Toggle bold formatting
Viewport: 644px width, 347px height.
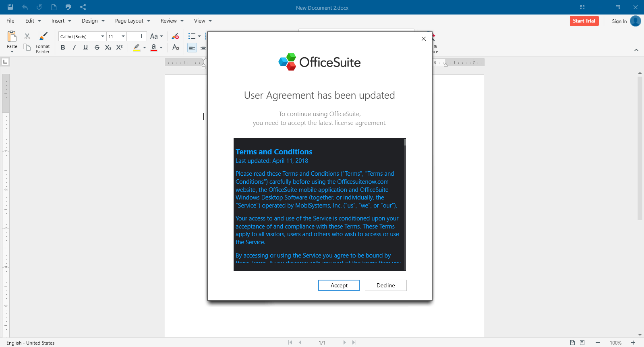63,47
